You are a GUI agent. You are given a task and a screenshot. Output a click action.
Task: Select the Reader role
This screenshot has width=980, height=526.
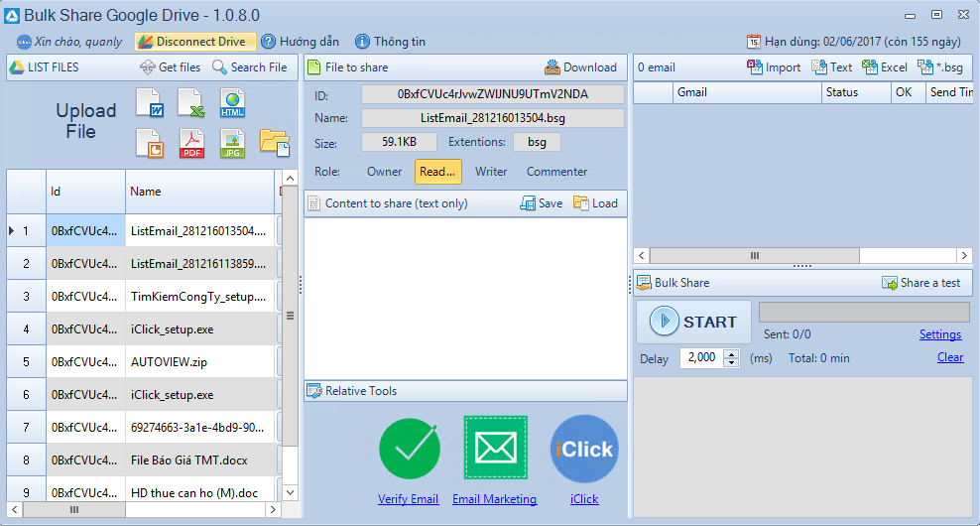[x=437, y=172]
